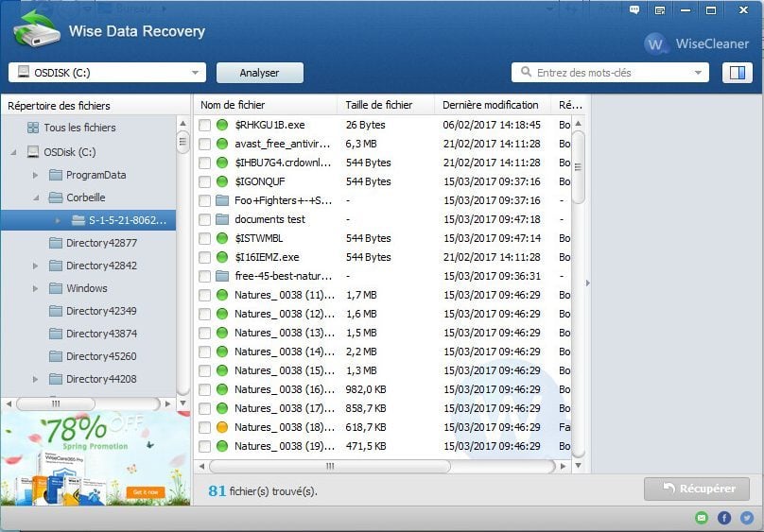764x532 pixels.
Task: Click the folder icon of free-45-best-natur row
Action: click(222, 276)
